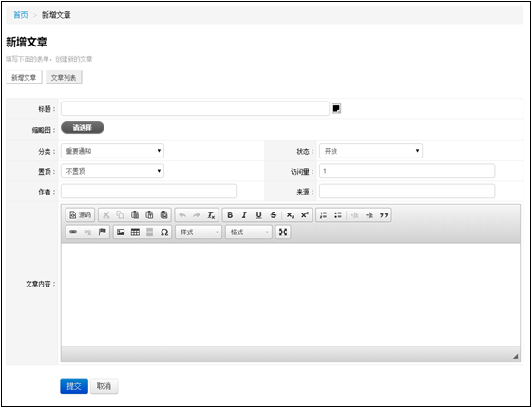Toggle strikethrough formatting
This screenshot has height=408, width=532.
click(x=274, y=214)
